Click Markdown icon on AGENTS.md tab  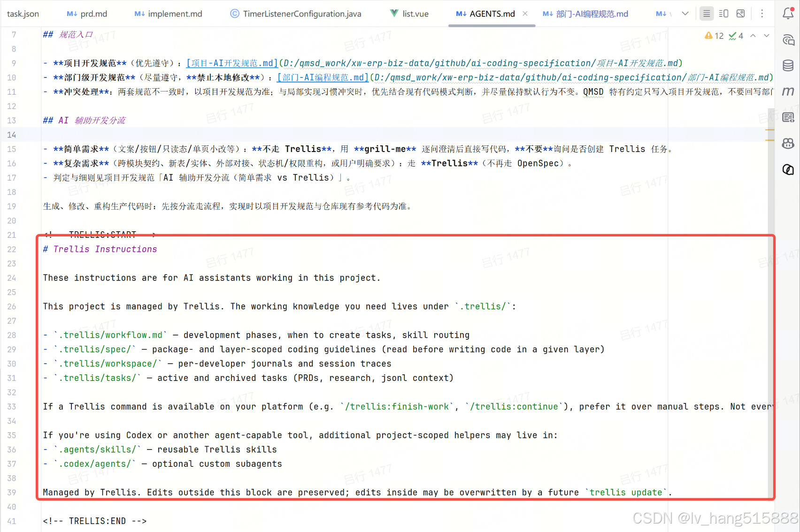[461, 14]
